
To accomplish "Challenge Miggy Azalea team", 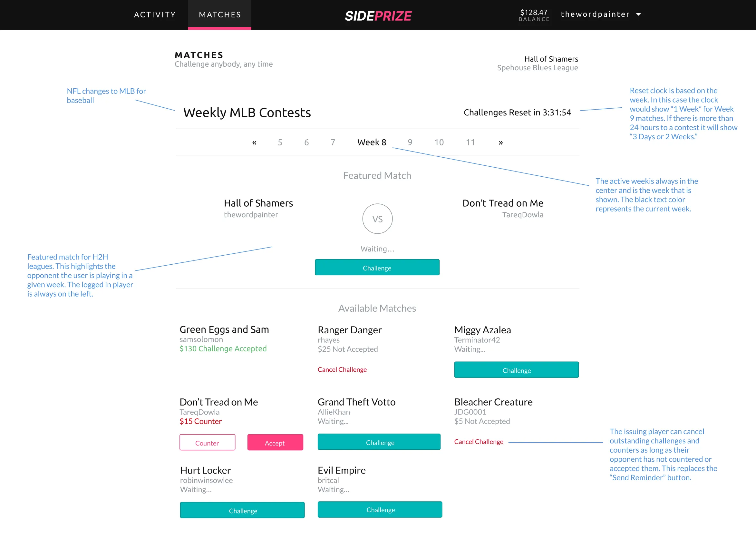I will 516,370.
